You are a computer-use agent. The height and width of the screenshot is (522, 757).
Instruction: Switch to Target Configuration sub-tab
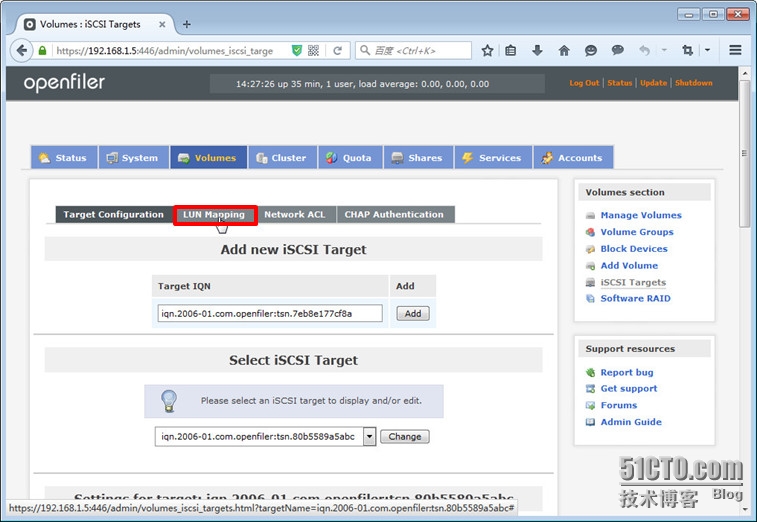pos(113,214)
